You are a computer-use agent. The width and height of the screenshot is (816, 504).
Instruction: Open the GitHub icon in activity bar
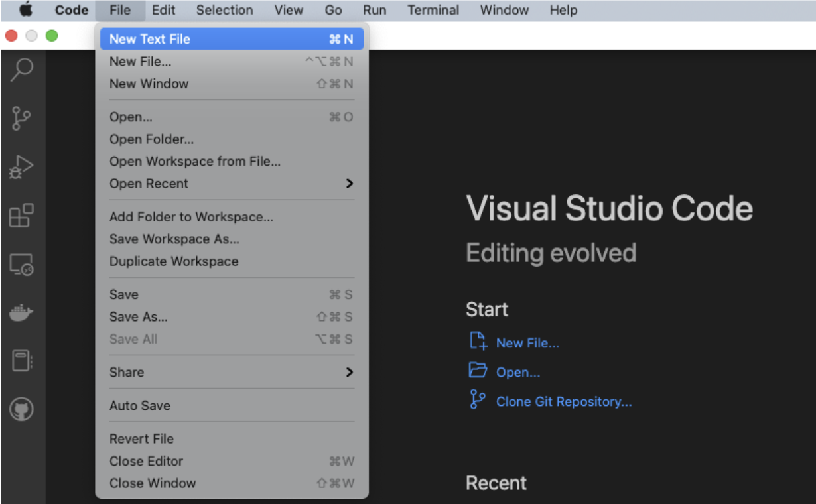[22, 410]
